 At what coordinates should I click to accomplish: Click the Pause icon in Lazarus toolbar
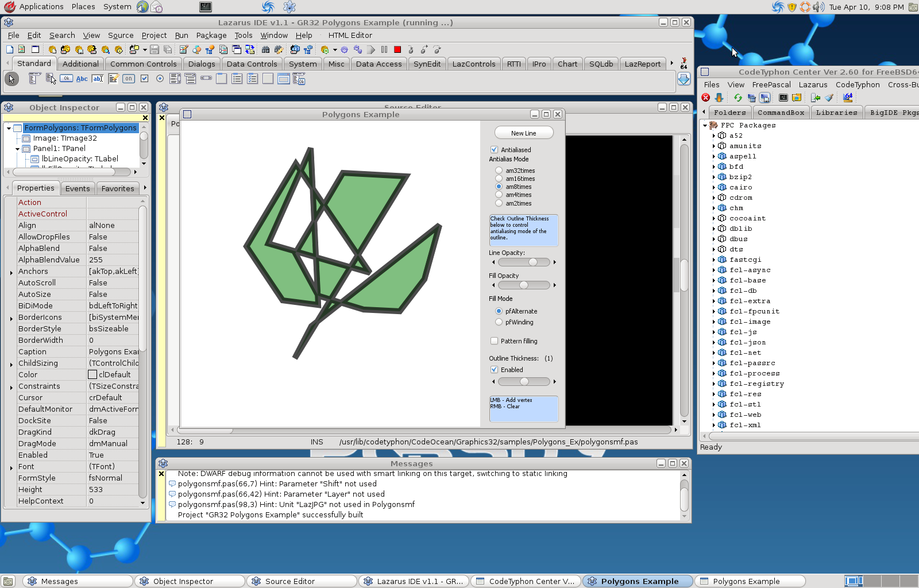pyautogui.click(x=384, y=50)
